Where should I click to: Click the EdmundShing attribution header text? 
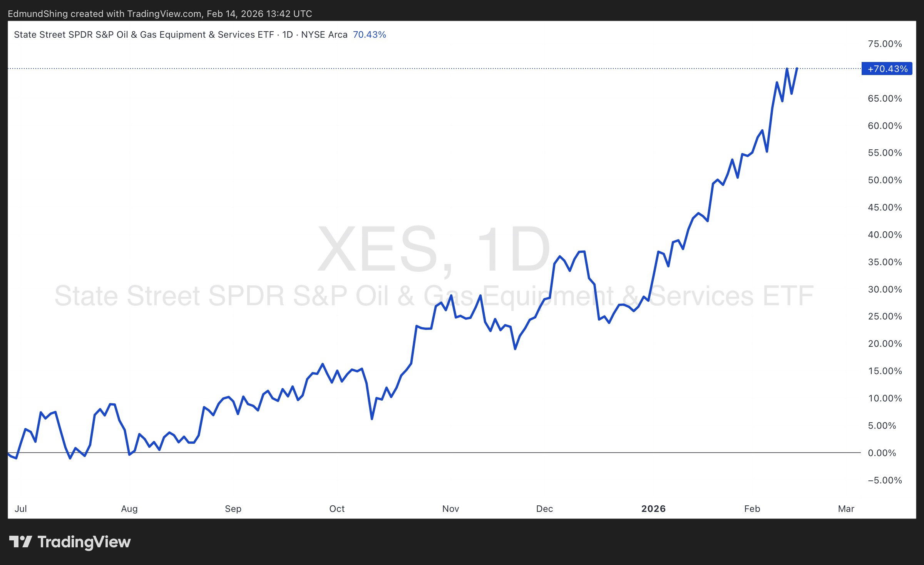(160, 14)
